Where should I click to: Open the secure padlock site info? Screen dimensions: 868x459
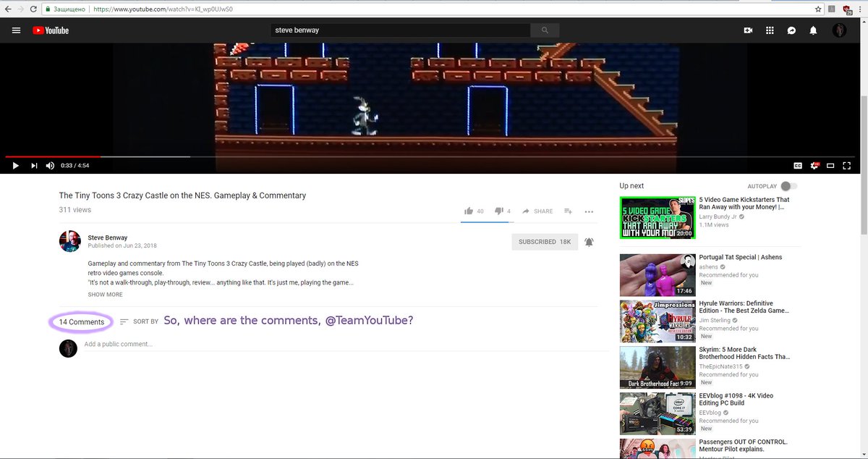pyautogui.click(x=48, y=9)
